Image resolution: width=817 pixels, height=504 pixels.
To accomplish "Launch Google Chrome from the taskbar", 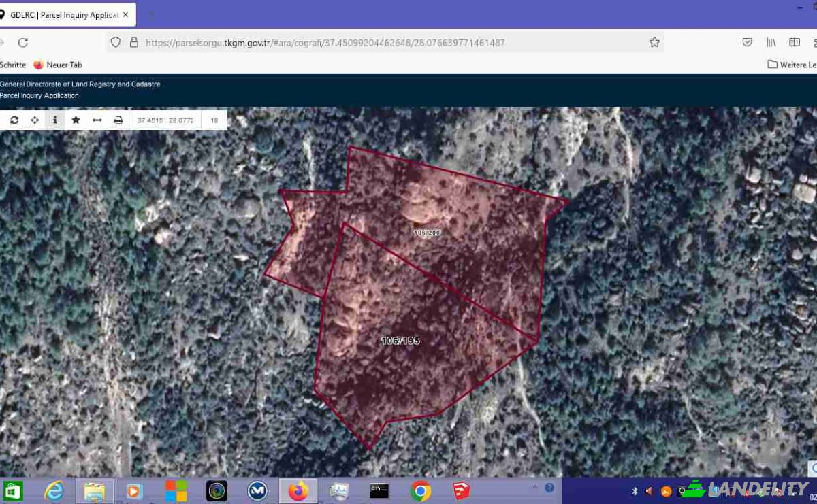I will point(421,490).
